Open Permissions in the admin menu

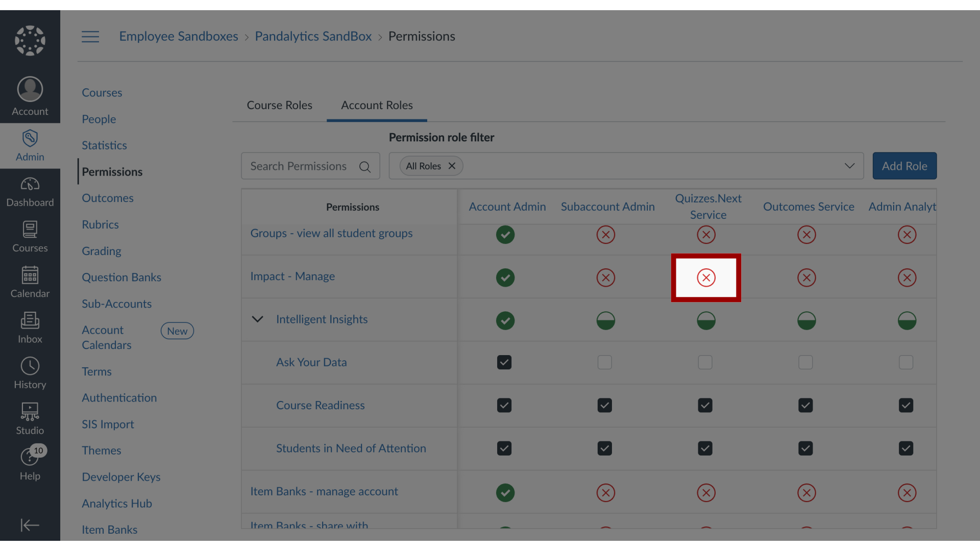tap(112, 172)
